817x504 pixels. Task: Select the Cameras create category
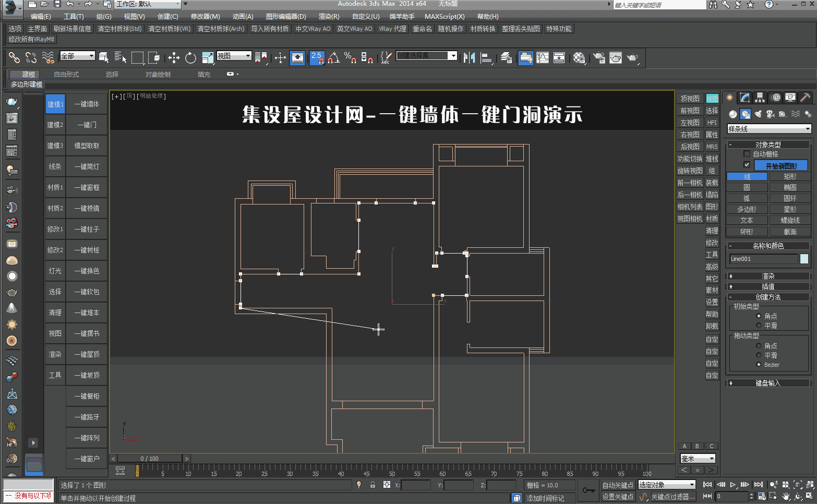click(x=771, y=114)
